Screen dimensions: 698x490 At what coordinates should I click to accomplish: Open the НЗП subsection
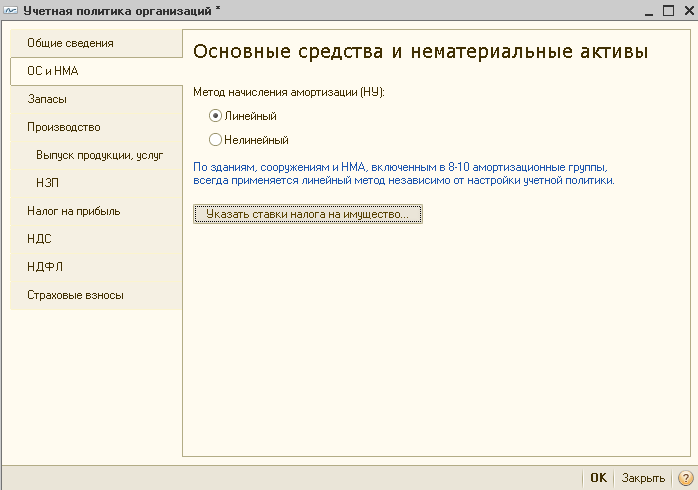pyautogui.click(x=96, y=183)
